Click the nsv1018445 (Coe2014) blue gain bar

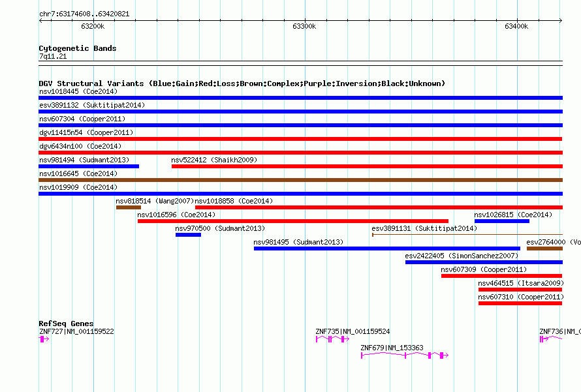pos(300,98)
